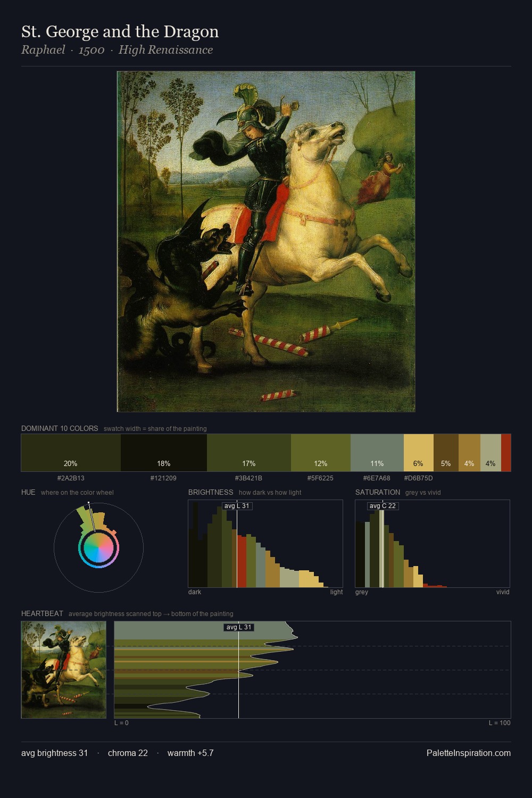Image resolution: width=532 pixels, height=798 pixels.
Task: Open the small painting thumbnail beside Heartbeat
Action: pos(64,670)
